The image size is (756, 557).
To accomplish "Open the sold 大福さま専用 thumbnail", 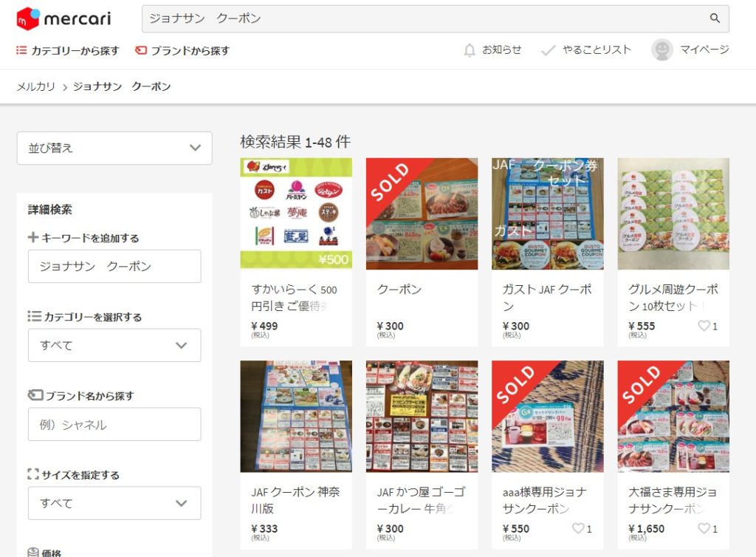I will pyautogui.click(x=673, y=416).
